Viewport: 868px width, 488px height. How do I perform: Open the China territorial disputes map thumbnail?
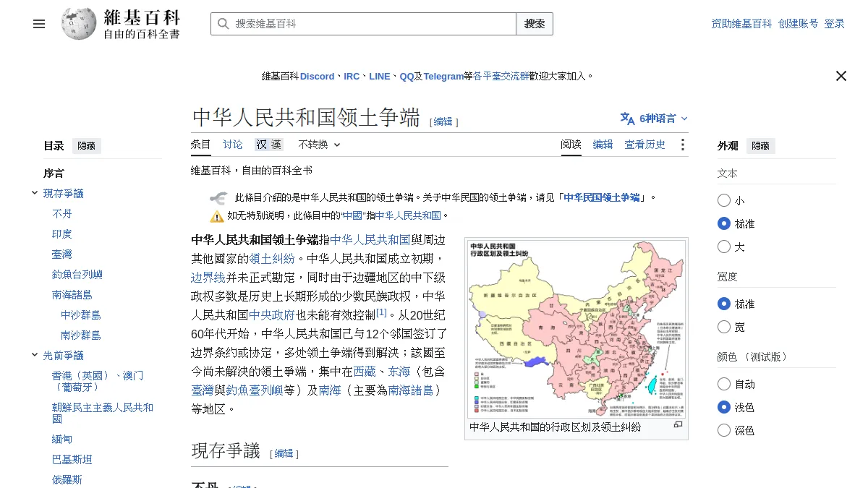(x=576, y=329)
